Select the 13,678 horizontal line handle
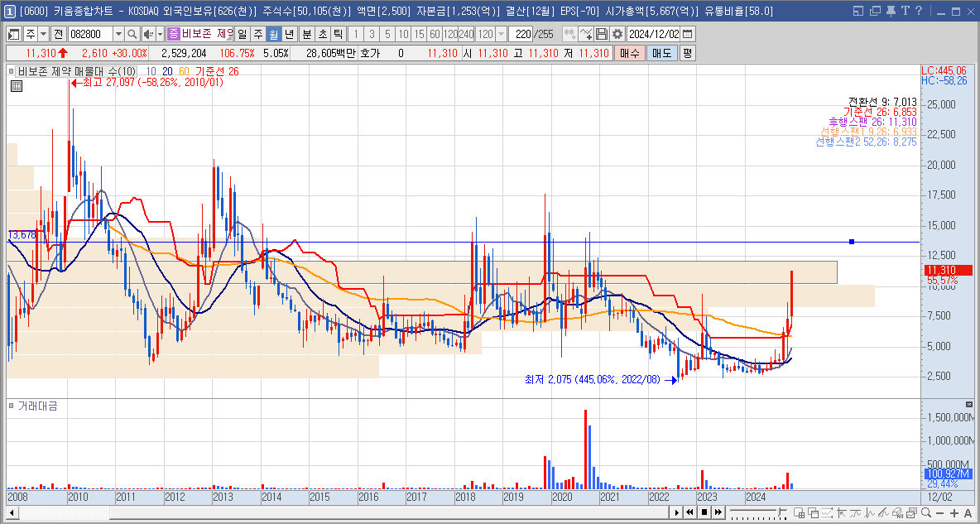 (851, 242)
